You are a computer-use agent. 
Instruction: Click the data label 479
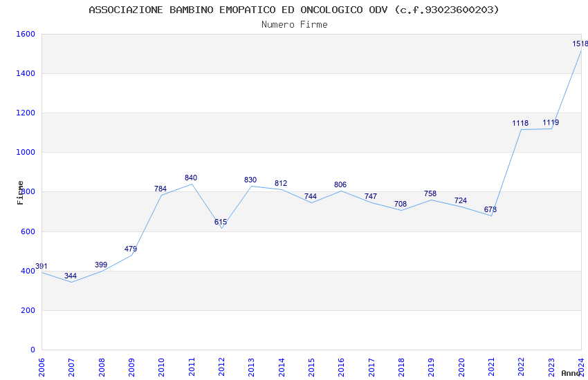tap(131, 249)
